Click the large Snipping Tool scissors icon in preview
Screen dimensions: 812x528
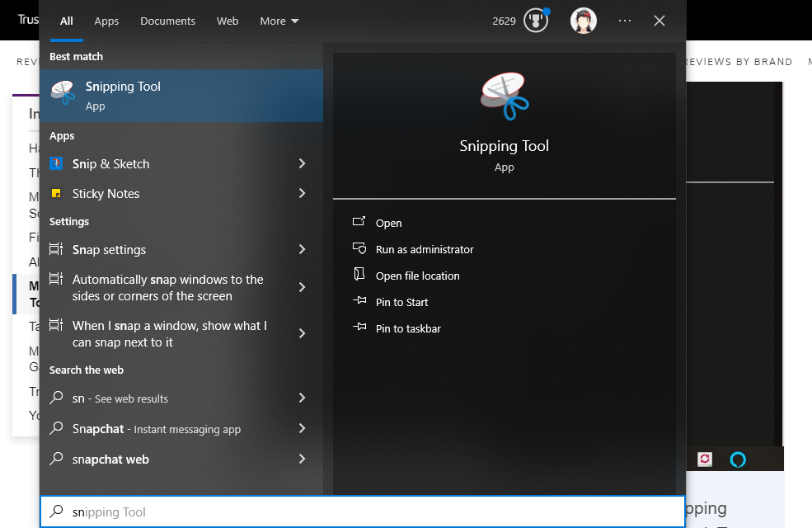pos(504,96)
